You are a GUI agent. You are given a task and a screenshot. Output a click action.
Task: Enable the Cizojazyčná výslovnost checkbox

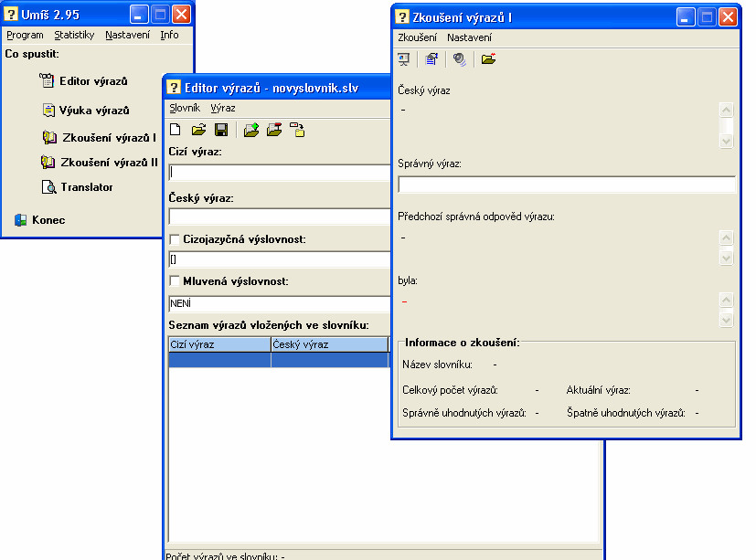coord(175,239)
